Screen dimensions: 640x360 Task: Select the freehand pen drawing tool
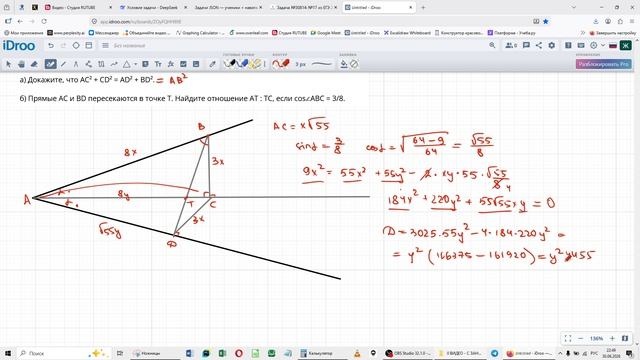pyautogui.click(x=50, y=64)
